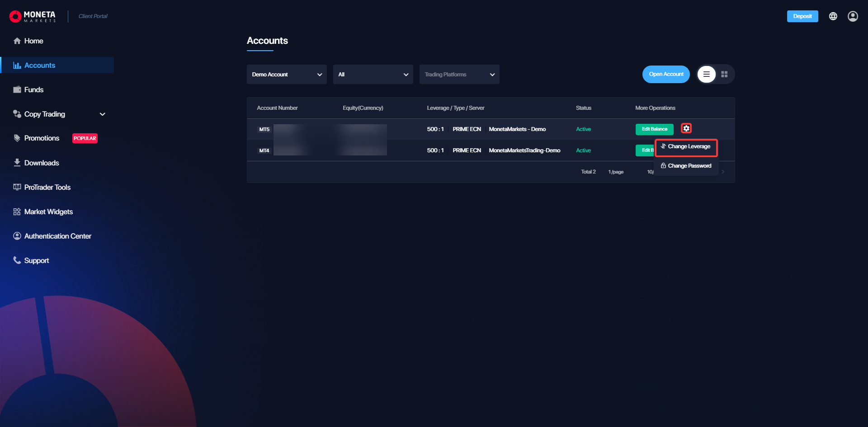Click the Account Number column header
The image size is (868, 427).
point(277,108)
